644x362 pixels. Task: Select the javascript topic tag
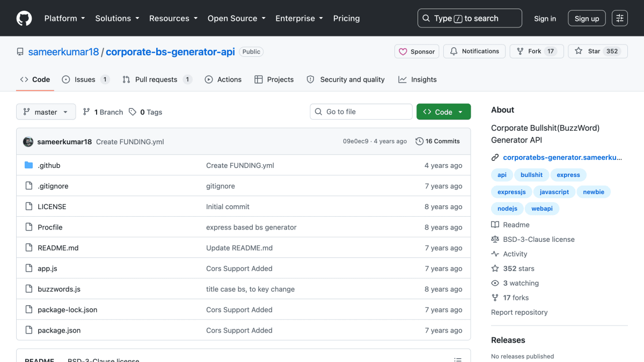(554, 191)
